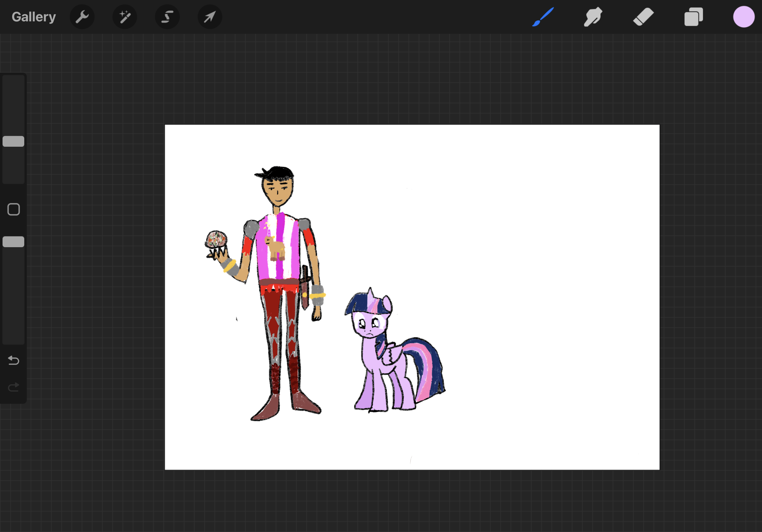
Task: Select the Adjustments magic wand tool
Action: pyautogui.click(x=125, y=17)
